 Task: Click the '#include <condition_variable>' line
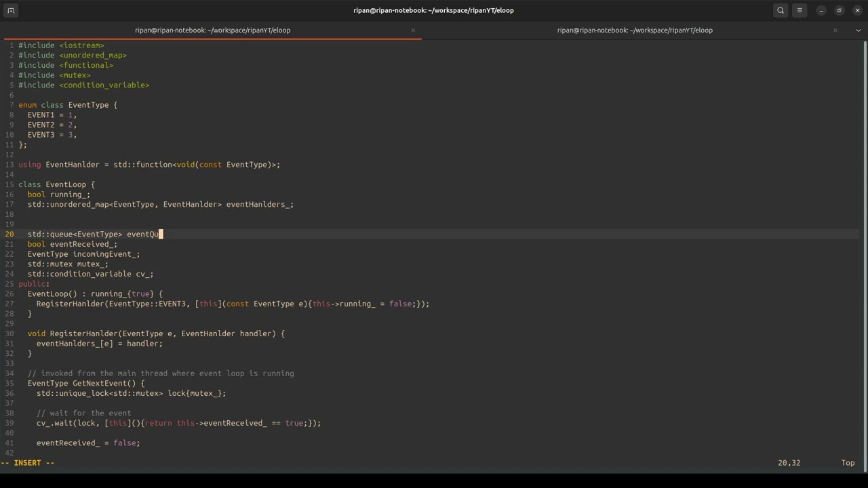[x=83, y=85]
